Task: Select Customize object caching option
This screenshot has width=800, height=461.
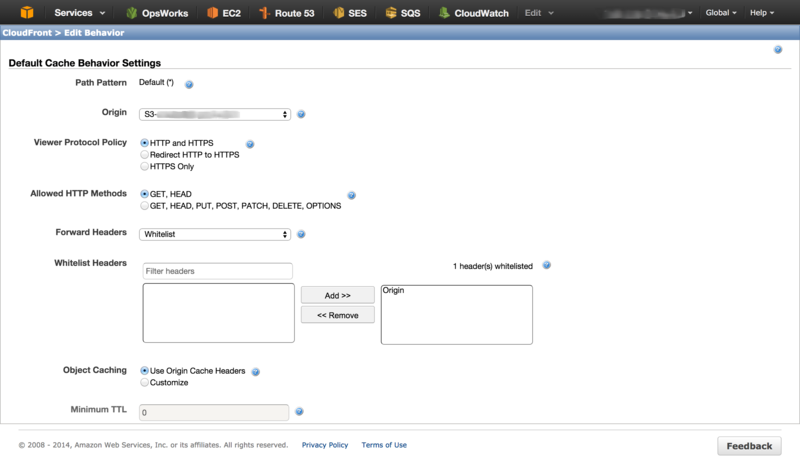Action: tap(144, 382)
